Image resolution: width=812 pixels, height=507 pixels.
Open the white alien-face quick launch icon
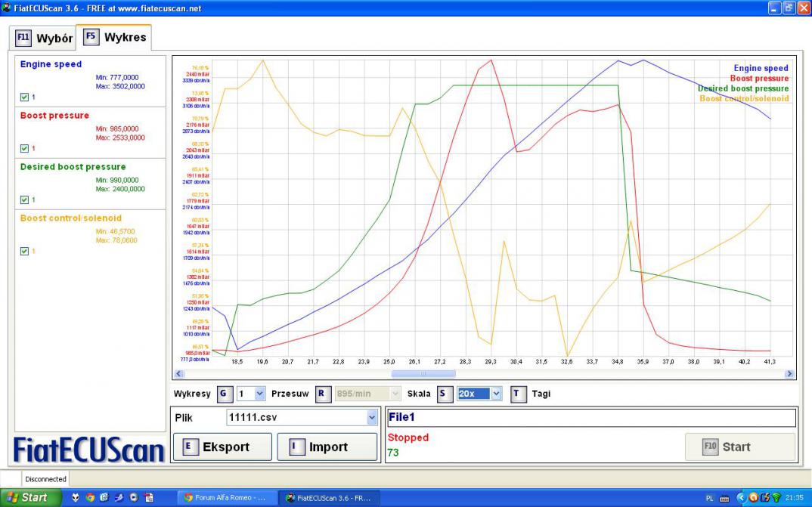click(x=76, y=498)
